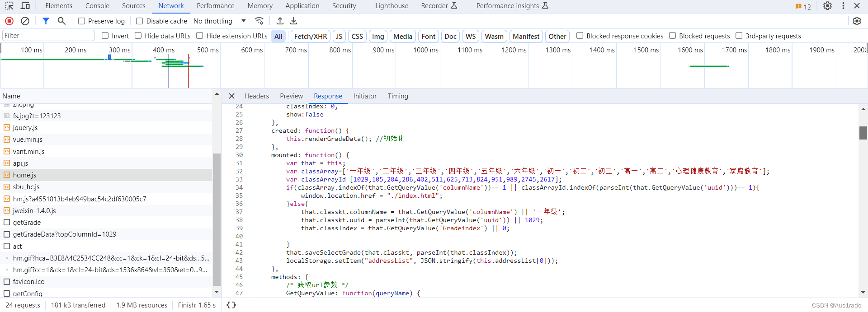Filter requests by Font type
The image size is (868, 312).
(x=429, y=36)
